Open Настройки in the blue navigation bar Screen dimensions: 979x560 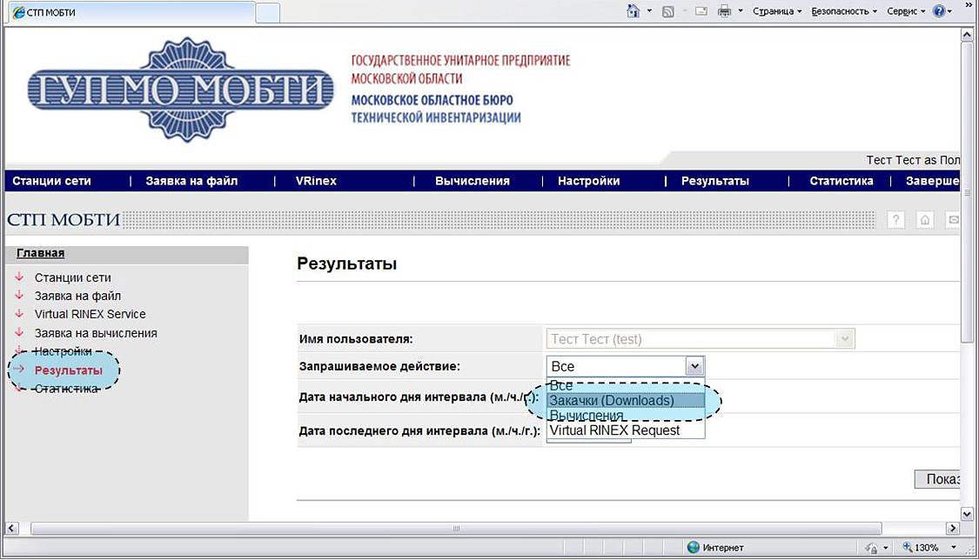tap(589, 181)
